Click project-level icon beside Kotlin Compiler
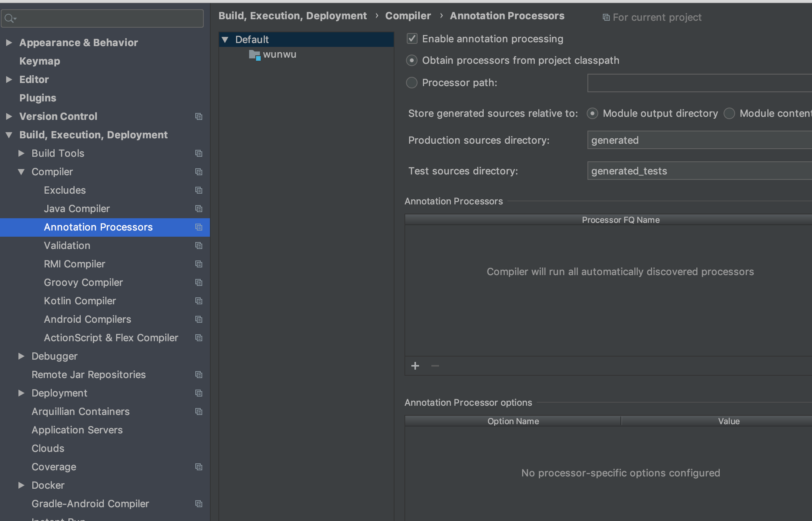 (199, 301)
